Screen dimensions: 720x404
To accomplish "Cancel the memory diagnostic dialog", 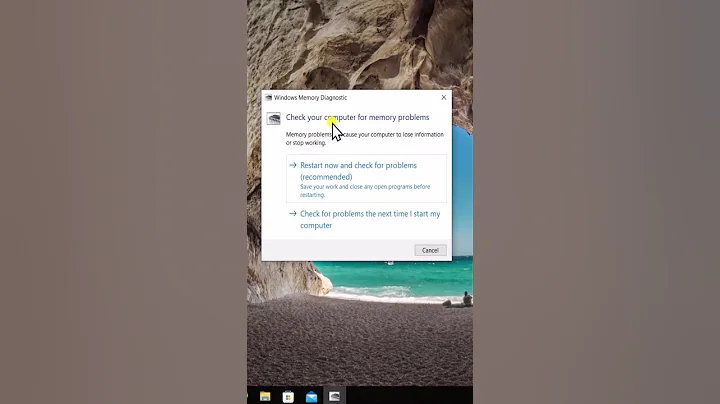I will coord(430,250).
